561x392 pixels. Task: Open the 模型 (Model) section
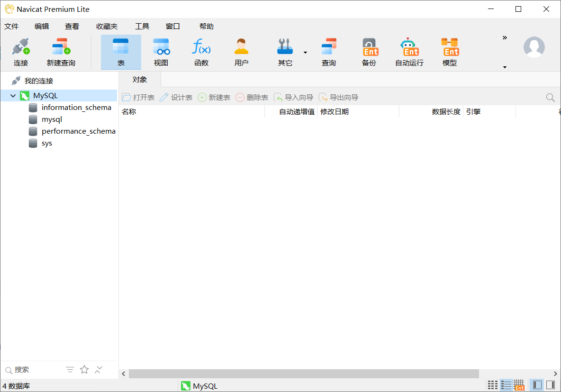pos(450,52)
